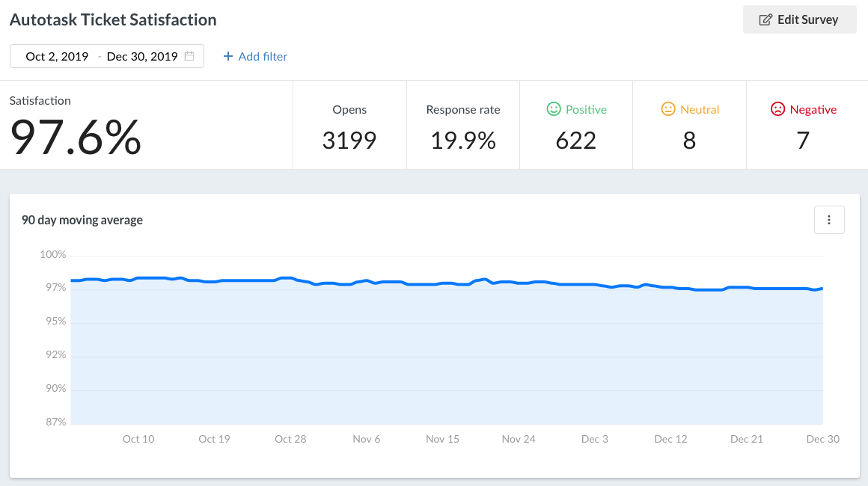Click the Dec 21 axis label
Image resolution: width=868 pixels, height=486 pixels.
point(747,439)
